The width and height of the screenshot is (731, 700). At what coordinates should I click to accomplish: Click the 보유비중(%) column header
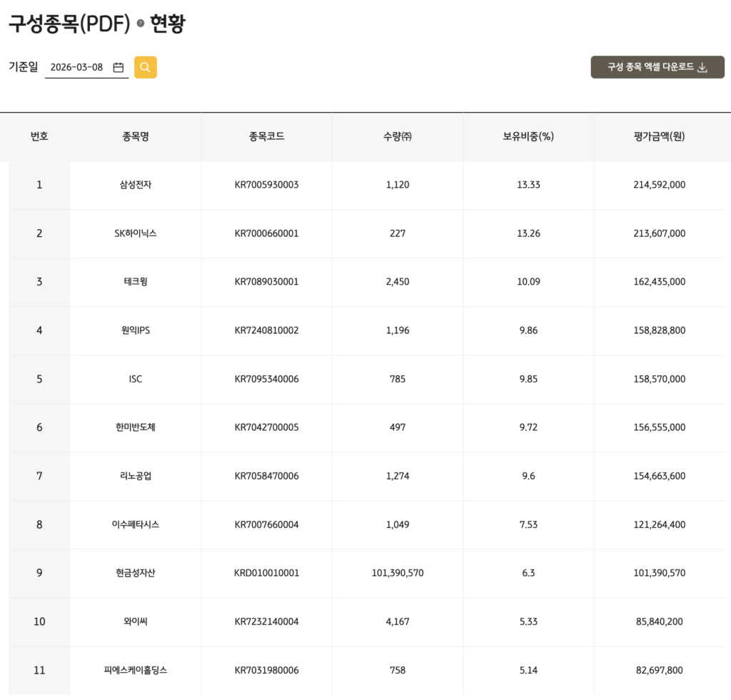pos(528,137)
